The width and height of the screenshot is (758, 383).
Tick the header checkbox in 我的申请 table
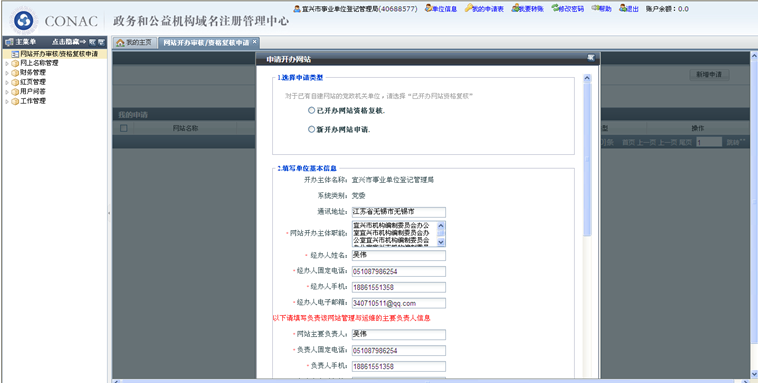[123, 128]
